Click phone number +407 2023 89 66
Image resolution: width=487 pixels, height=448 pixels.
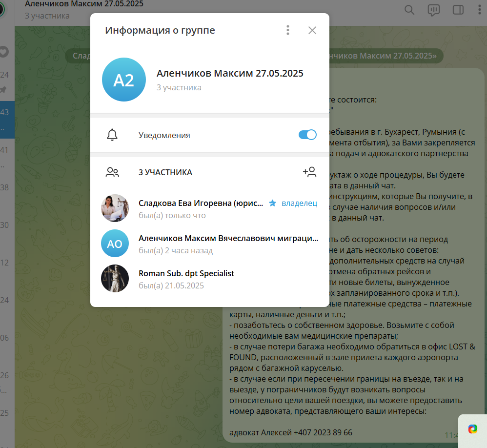323,432
